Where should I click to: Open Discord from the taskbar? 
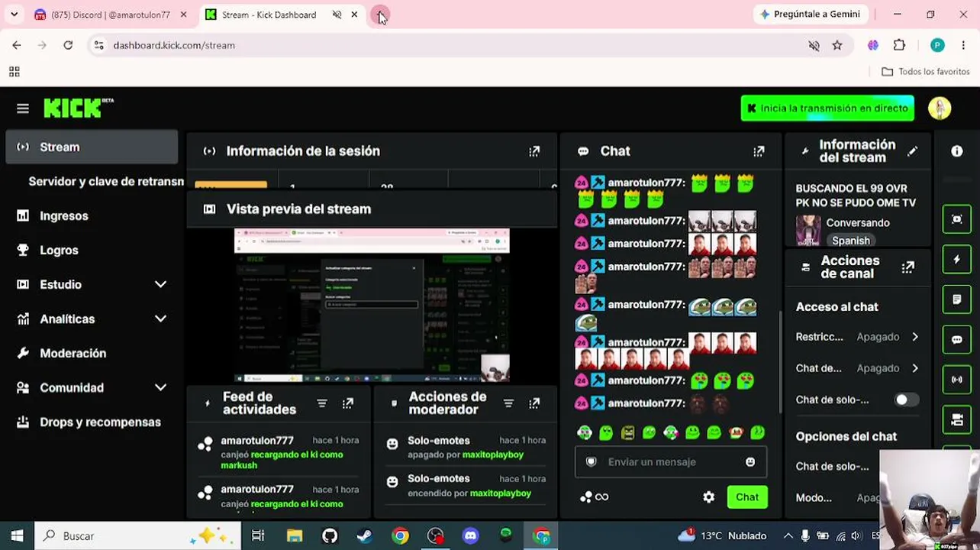pos(470,536)
